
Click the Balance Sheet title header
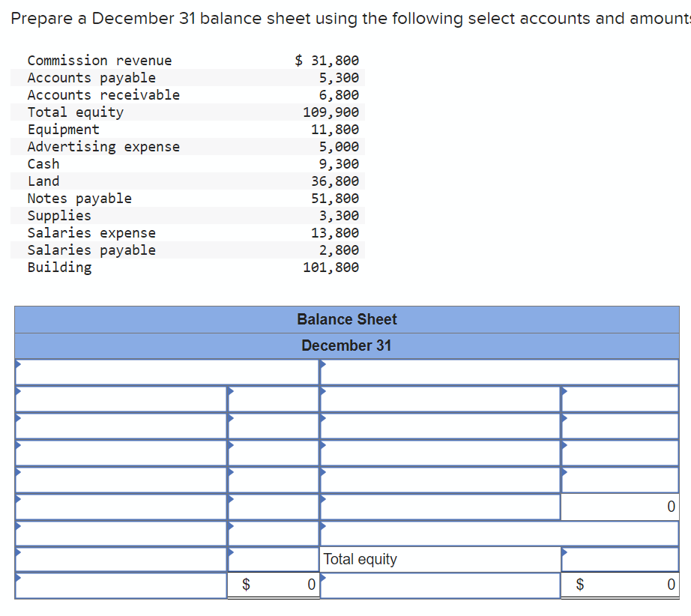tap(346, 318)
